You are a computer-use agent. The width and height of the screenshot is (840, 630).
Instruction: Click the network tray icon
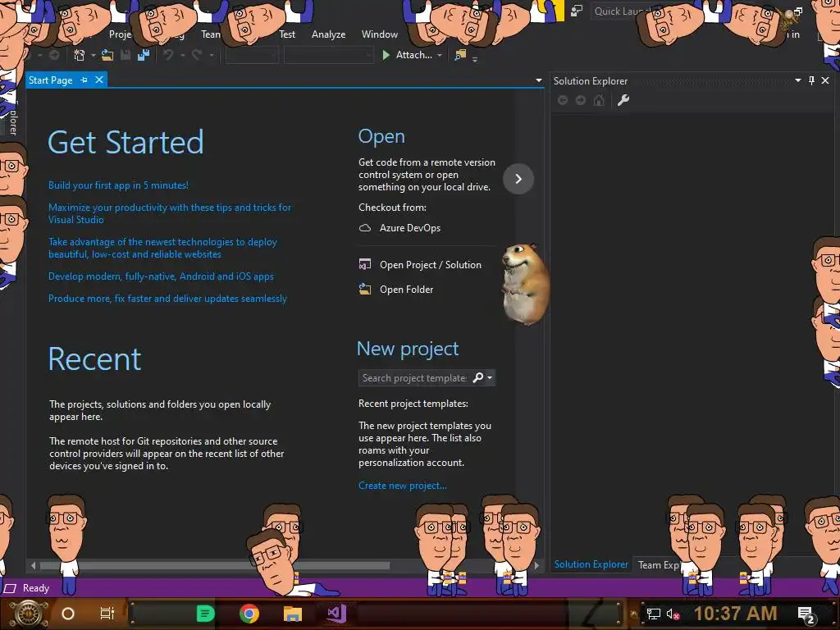click(x=654, y=614)
